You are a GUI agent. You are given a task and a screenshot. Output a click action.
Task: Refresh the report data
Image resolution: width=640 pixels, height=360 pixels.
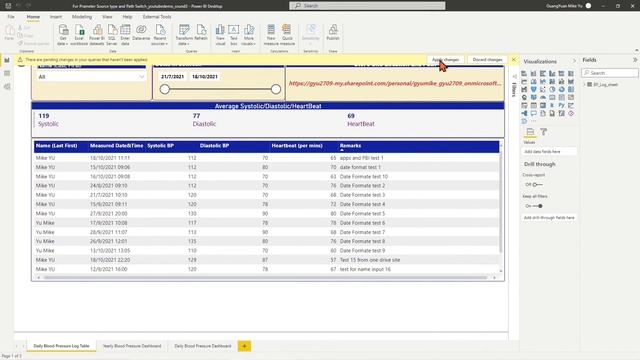coord(201,32)
